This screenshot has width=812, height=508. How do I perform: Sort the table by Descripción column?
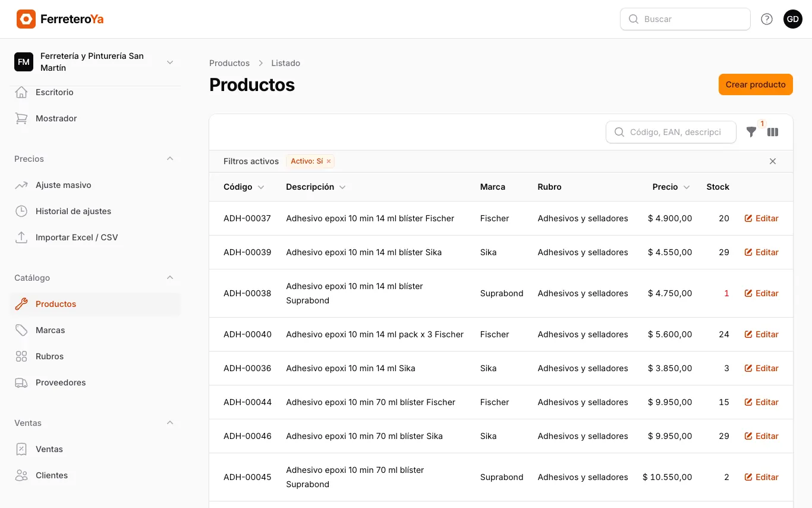[x=316, y=187]
